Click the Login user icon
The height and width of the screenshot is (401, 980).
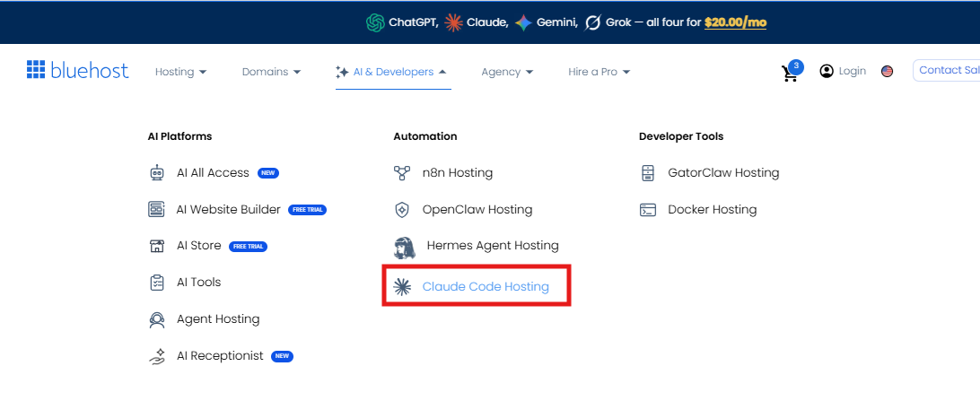[x=827, y=71]
